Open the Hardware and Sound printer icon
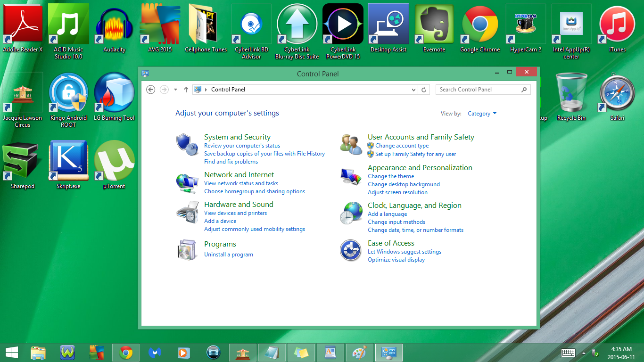The image size is (644, 362). click(x=187, y=212)
